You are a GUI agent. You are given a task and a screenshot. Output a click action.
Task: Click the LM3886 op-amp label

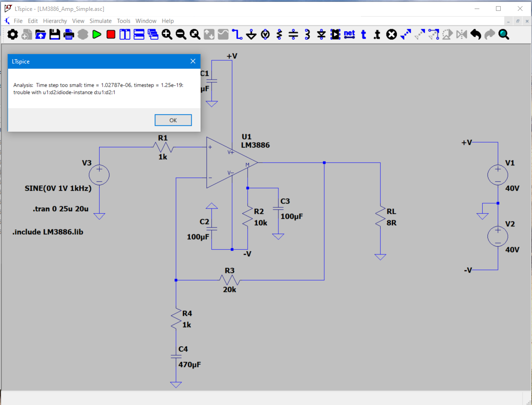(x=256, y=145)
